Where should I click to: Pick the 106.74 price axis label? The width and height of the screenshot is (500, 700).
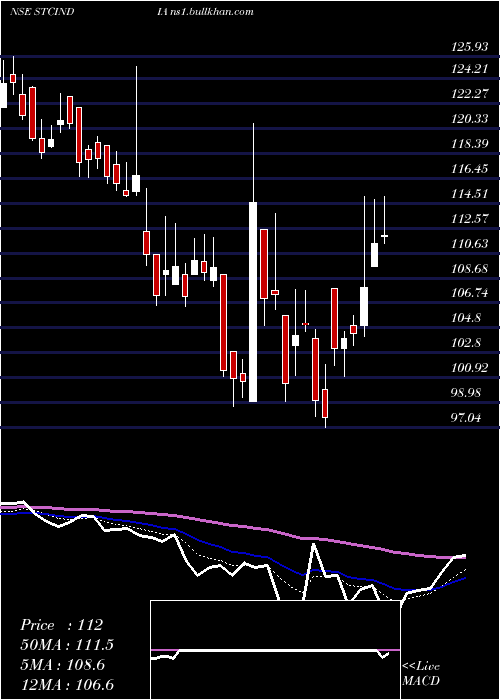point(469,293)
